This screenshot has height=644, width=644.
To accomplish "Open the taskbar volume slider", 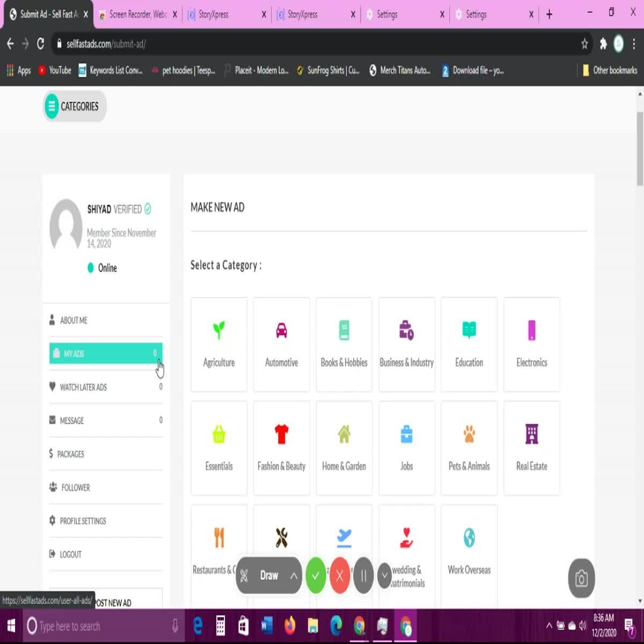I will pyautogui.click(x=583, y=626).
